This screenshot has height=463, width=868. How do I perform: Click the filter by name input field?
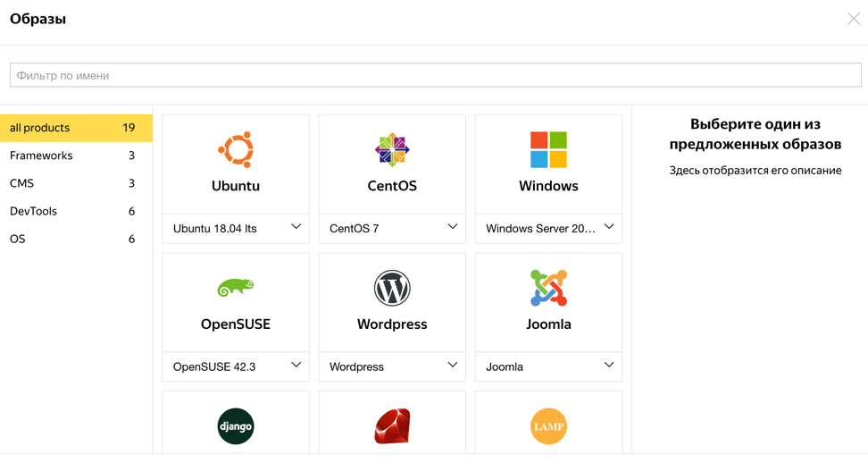[435, 75]
